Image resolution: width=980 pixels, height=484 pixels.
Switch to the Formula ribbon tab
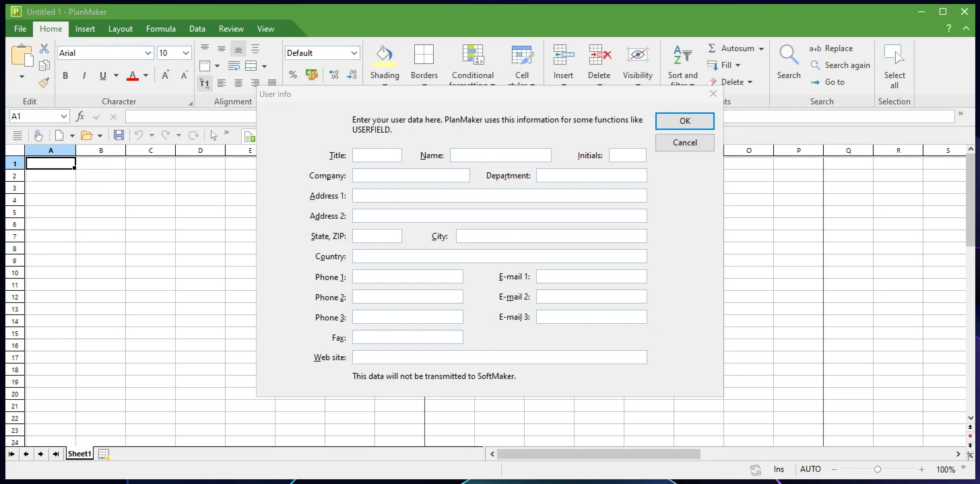(x=160, y=29)
